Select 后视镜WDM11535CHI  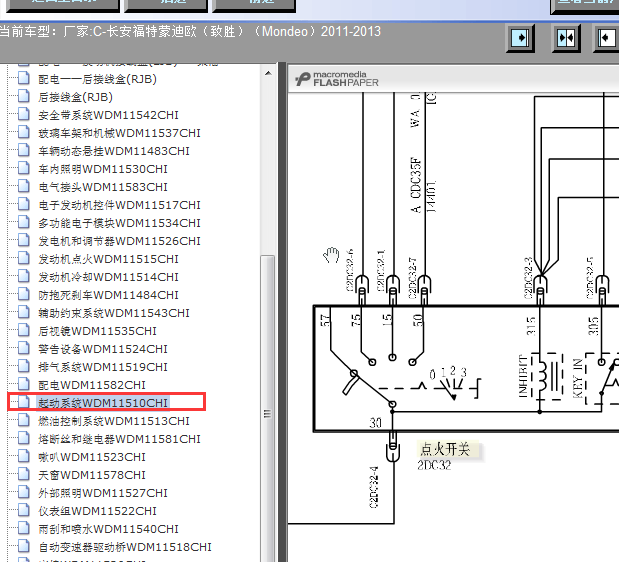[97, 331]
